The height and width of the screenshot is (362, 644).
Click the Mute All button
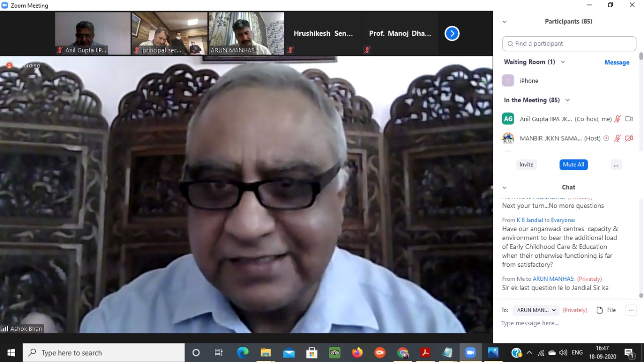tap(574, 165)
